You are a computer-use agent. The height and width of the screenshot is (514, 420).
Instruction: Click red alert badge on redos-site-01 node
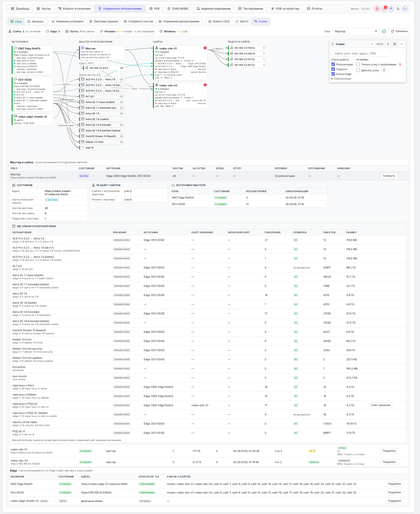(x=205, y=48)
